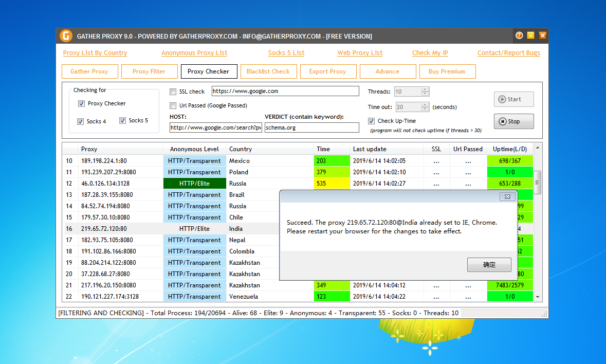Open the Check My IP link
The image size is (606, 364).
tap(430, 53)
